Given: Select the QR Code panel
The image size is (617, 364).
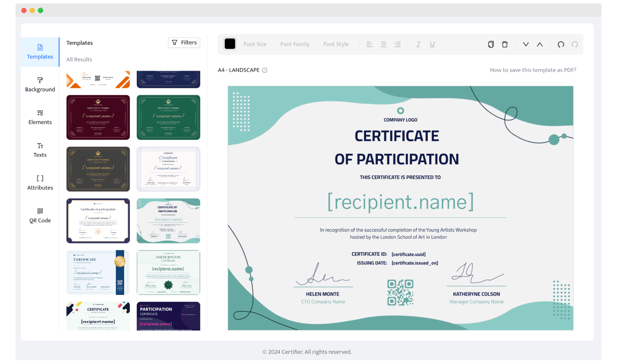Looking at the screenshot, I should click(40, 215).
